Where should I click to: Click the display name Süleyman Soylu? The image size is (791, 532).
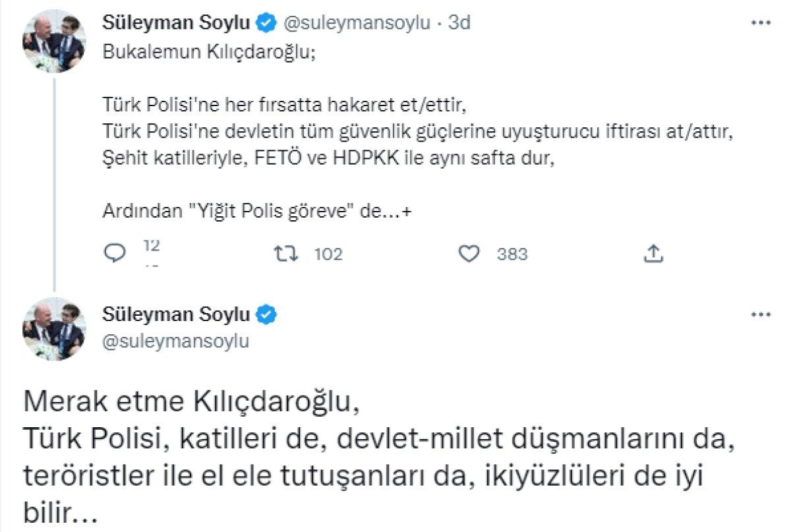(178, 20)
